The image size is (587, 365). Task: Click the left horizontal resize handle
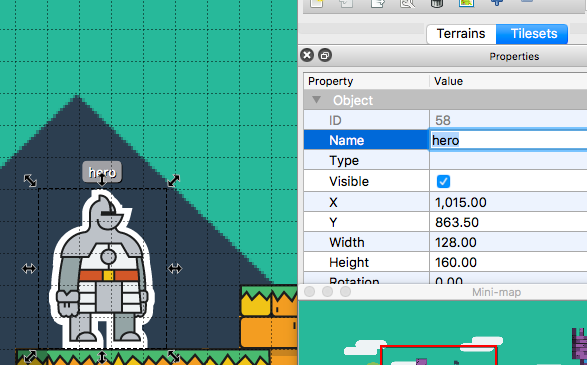click(29, 268)
